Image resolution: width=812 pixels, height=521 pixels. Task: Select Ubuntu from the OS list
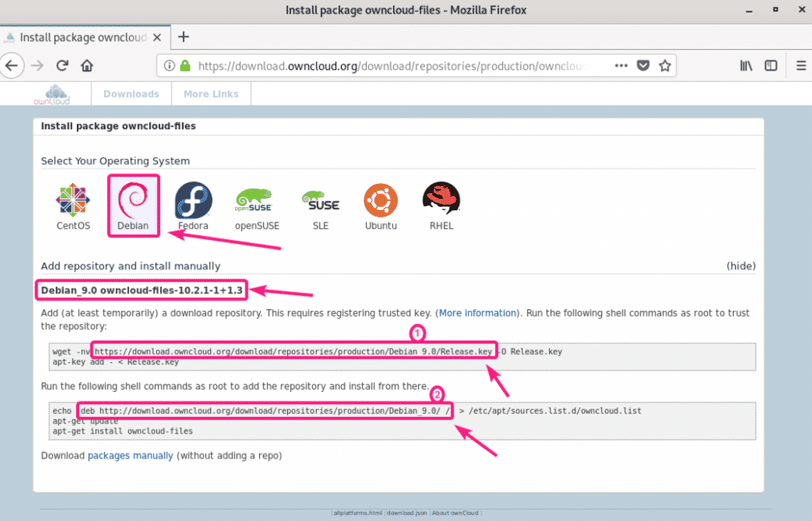pos(380,200)
